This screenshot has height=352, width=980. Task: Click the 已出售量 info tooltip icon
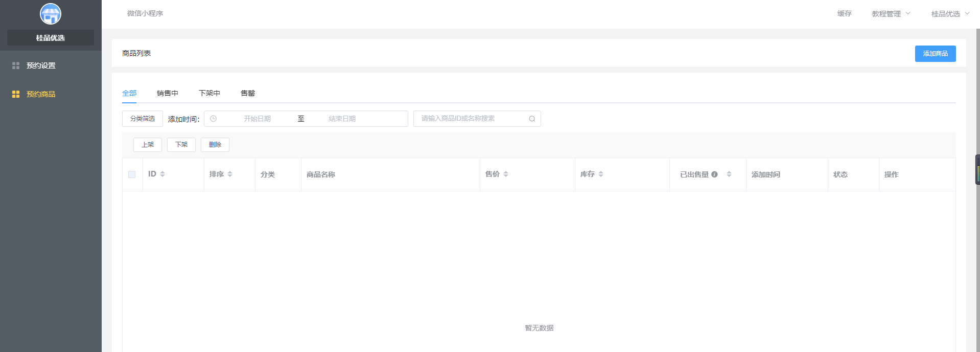coord(714,174)
